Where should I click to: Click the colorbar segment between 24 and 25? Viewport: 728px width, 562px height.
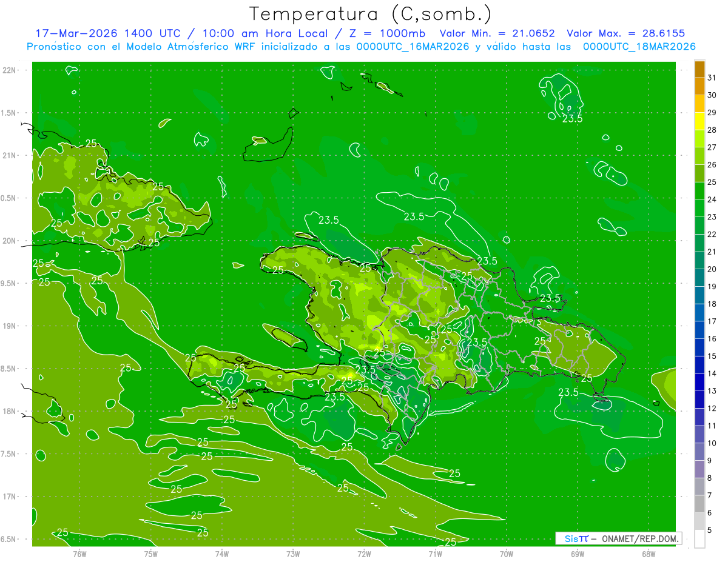[x=699, y=191]
